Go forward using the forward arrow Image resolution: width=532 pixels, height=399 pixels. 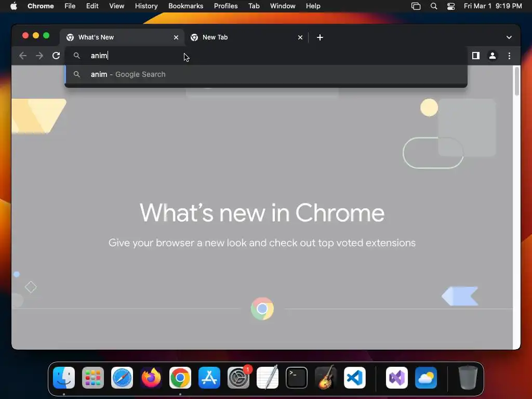click(x=39, y=56)
